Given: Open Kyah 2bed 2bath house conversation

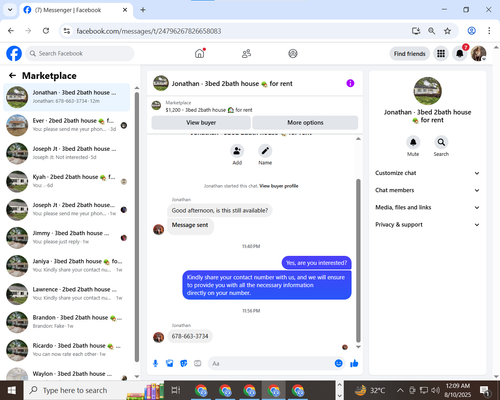Looking at the screenshot, I should pyautogui.click(x=67, y=181).
